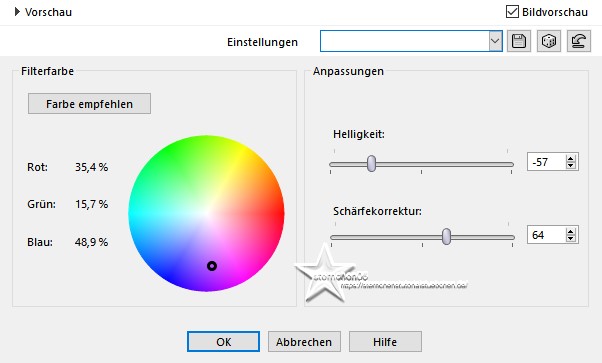Toggle the Bildvorschau checkbox
Screen dimensions: 602x363
tap(512, 12)
